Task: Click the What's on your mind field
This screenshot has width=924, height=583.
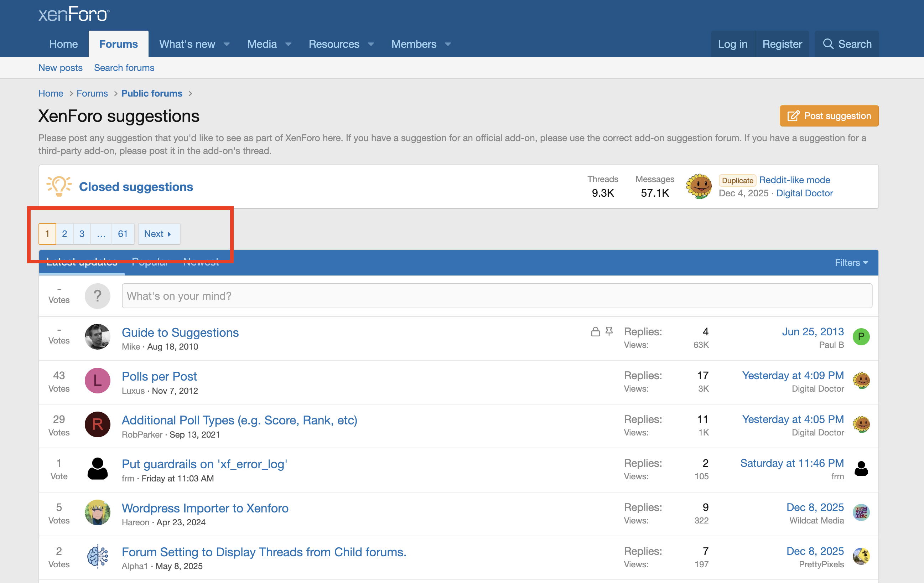Action: coord(497,296)
